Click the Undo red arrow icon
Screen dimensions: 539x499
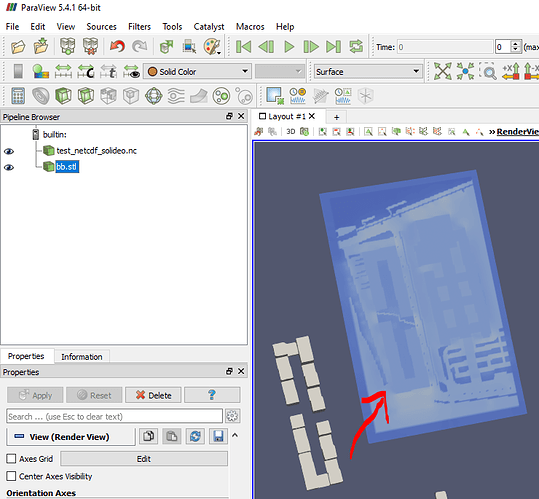click(x=117, y=46)
